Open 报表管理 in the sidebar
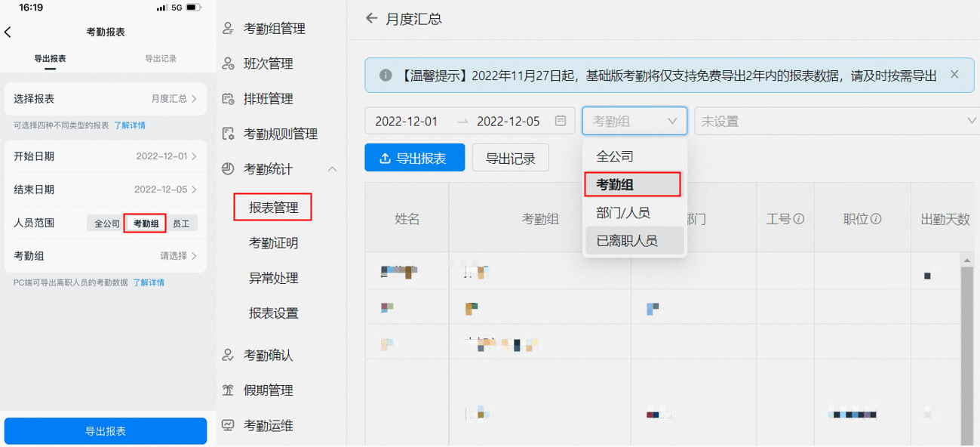This screenshot has height=447, width=980. (x=272, y=208)
